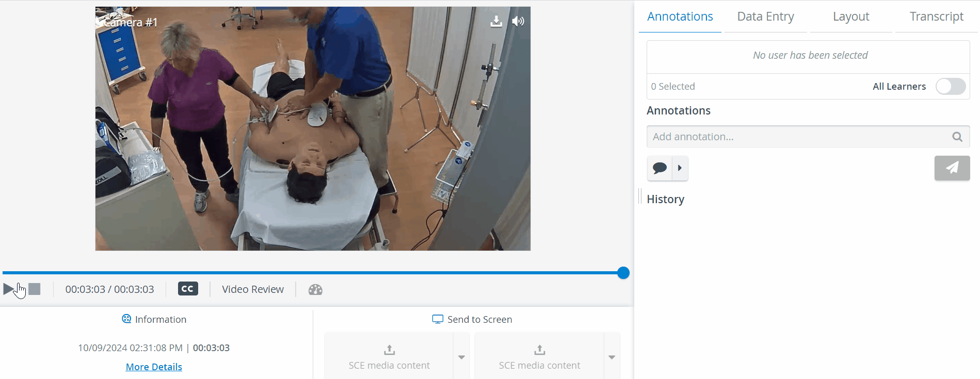Play the recorded video

coord(9,289)
